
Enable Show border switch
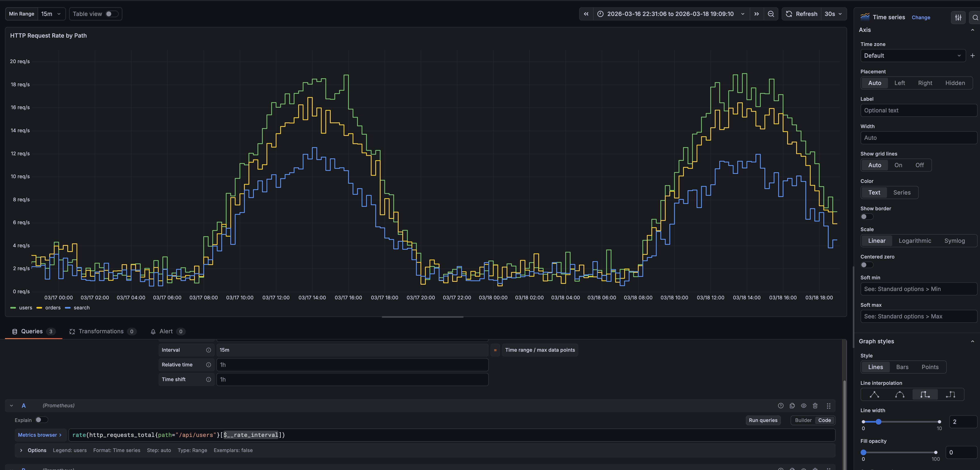pos(867,217)
